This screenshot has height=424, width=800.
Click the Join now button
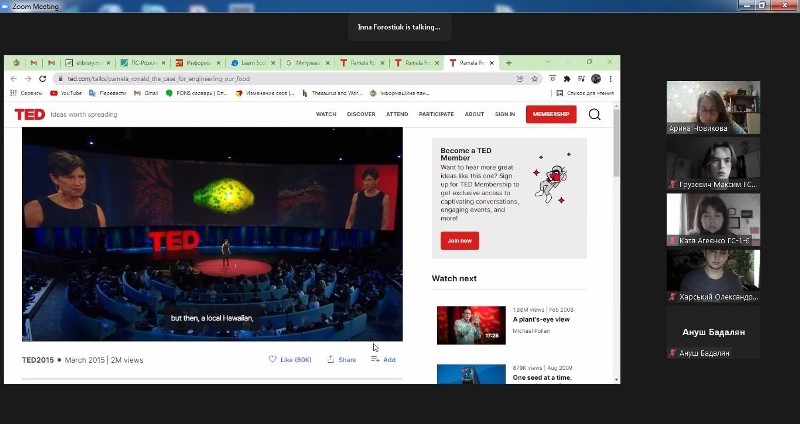click(460, 241)
